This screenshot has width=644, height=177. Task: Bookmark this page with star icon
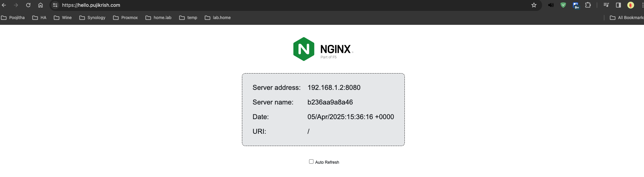pyautogui.click(x=534, y=5)
